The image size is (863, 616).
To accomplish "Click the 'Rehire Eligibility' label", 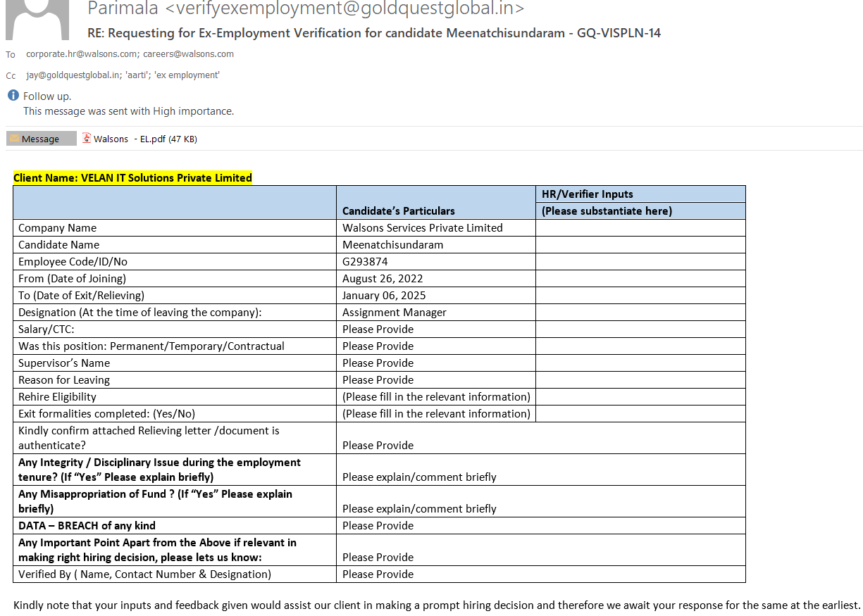I will click(59, 396).
